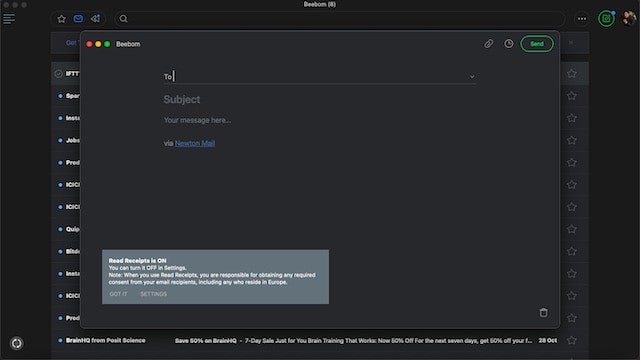This screenshot has height=360, width=640.
Task: Select the unread mail envelope filter
Action: [x=78, y=19]
